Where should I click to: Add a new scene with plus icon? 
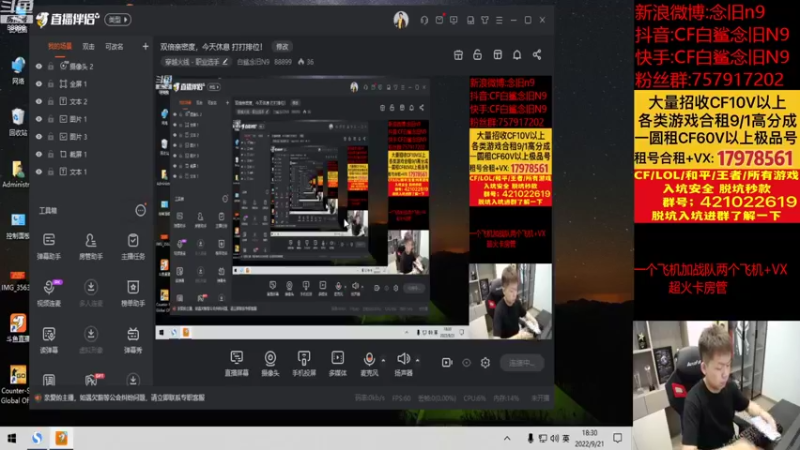tap(145, 46)
